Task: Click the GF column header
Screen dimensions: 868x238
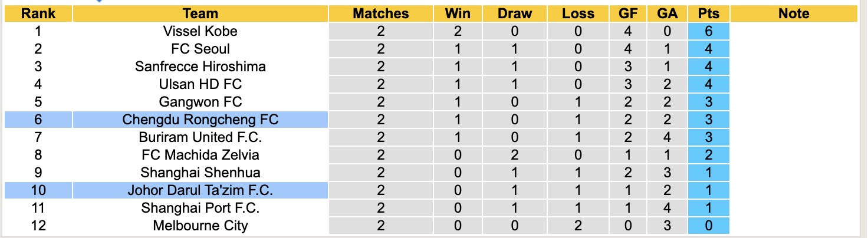Action: pos(628,14)
